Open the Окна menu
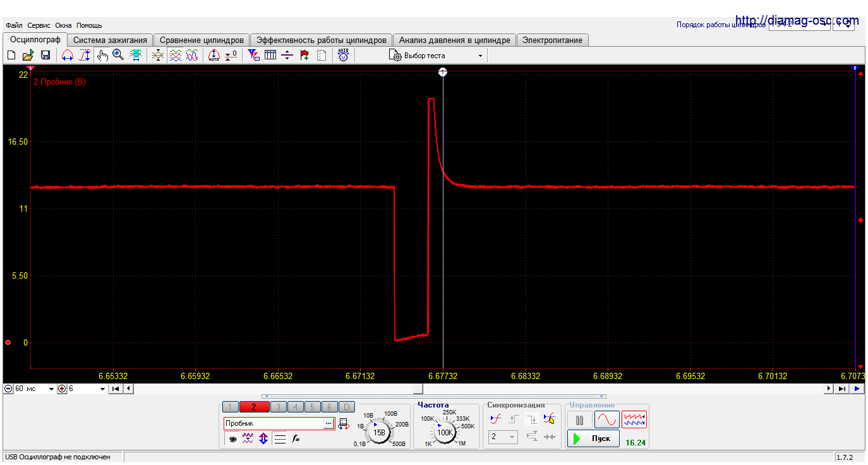Image resolution: width=868 pixels, height=465 pixels. point(63,25)
